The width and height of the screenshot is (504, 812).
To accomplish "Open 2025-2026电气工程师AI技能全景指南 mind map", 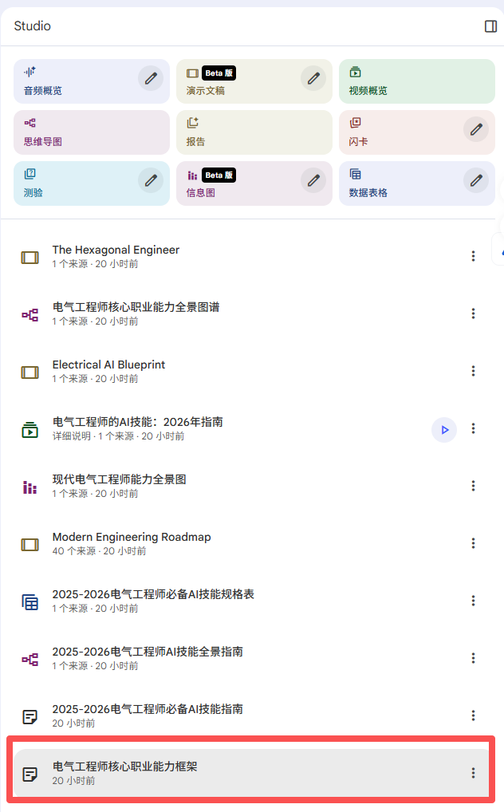I will tap(251, 659).
